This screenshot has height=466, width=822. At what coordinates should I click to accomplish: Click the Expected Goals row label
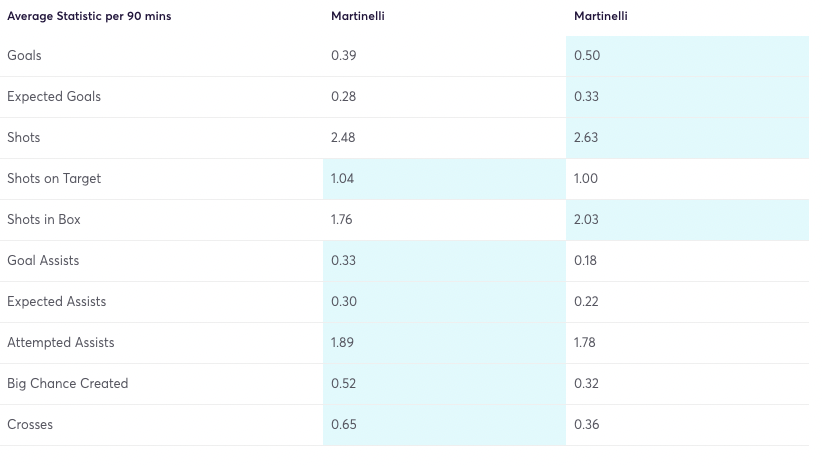[54, 97]
